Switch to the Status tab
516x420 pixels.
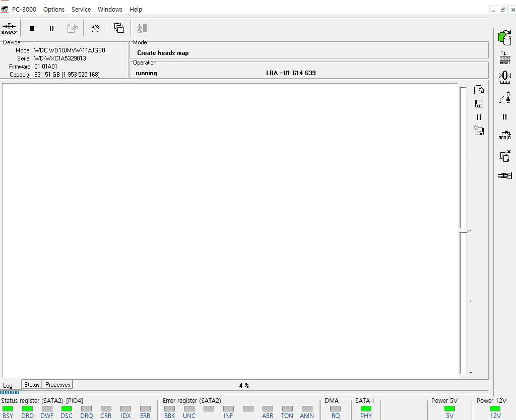[32, 384]
